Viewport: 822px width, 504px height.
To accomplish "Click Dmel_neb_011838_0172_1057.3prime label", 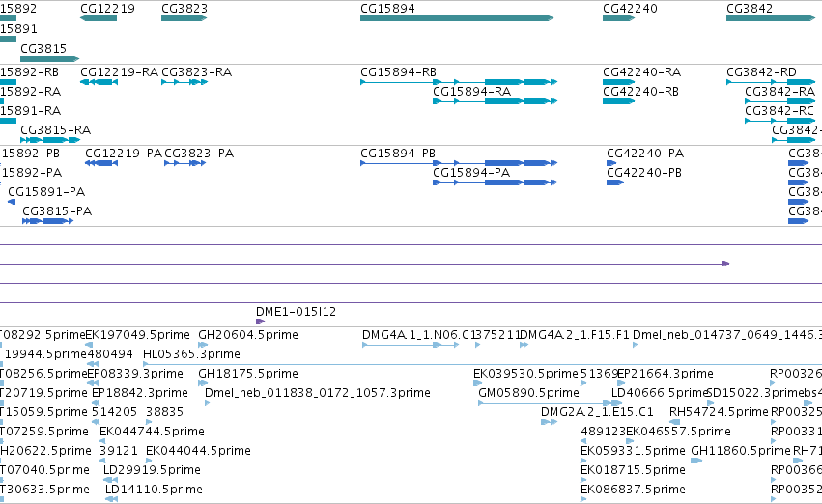I will (318, 392).
